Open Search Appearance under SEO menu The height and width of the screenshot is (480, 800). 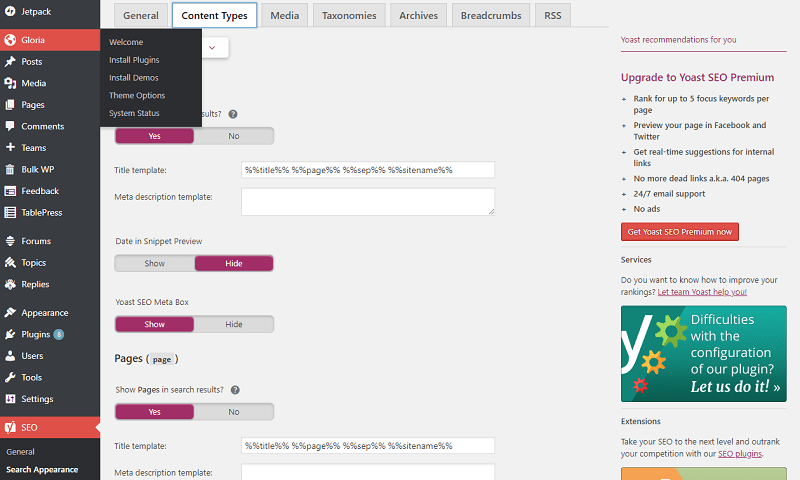42,470
